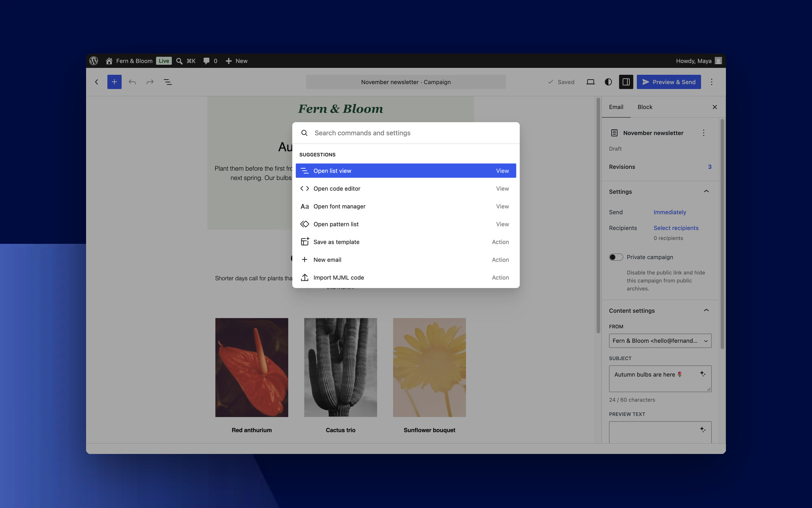Click the sidebar vertical scrollbar

pos(722,234)
